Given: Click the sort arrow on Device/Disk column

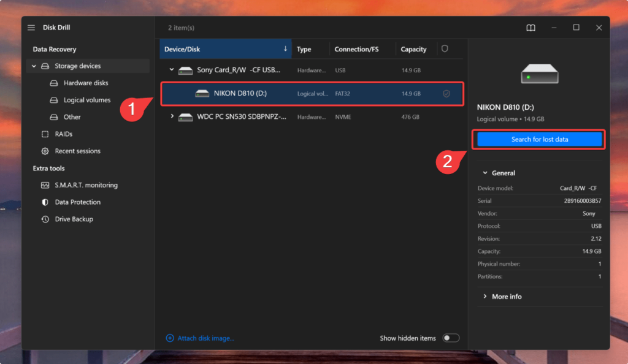Looking at the screenshot, I should tap(286, 49).
